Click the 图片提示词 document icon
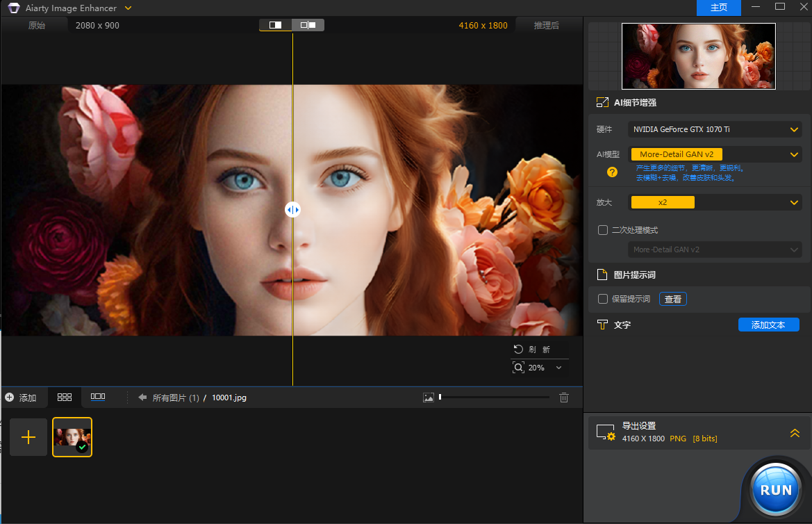 pos(602,275)
